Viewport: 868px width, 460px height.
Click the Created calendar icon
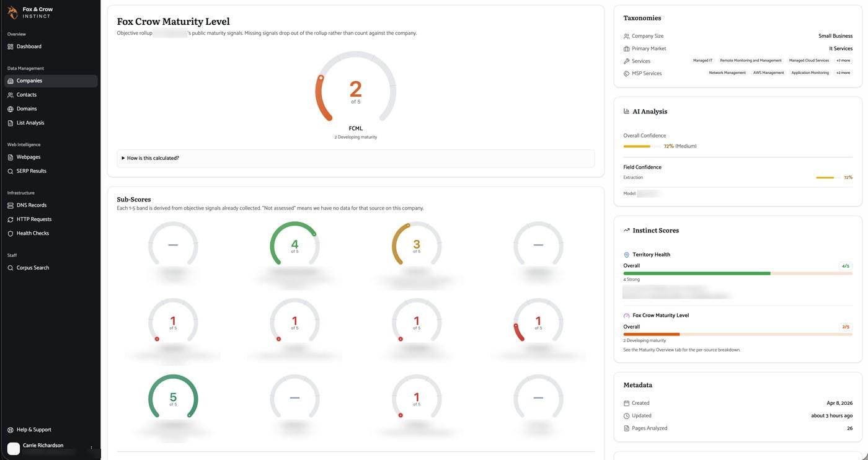pyautogui.click(x=627, y=403)
